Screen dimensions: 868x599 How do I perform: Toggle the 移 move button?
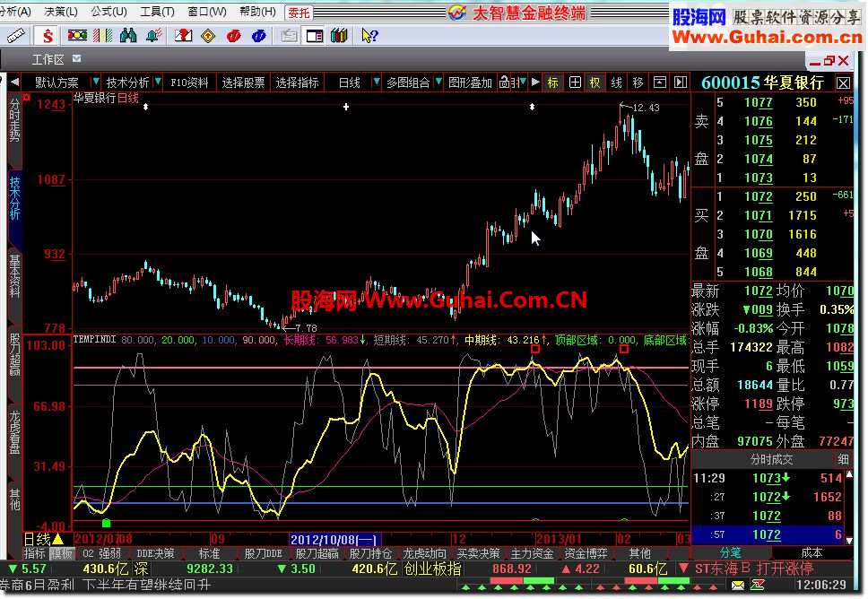coord(638,82)
